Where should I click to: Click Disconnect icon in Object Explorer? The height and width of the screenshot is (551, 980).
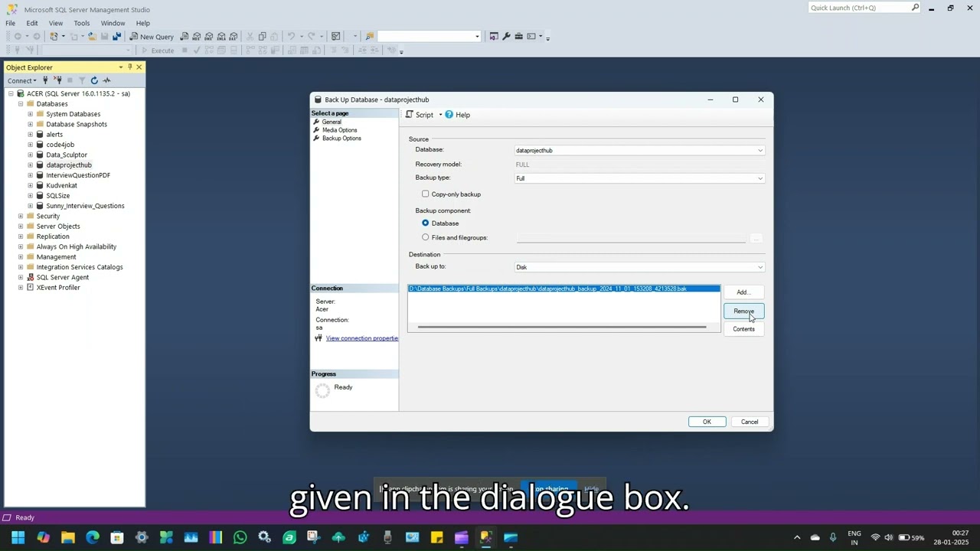coord(57,80)
